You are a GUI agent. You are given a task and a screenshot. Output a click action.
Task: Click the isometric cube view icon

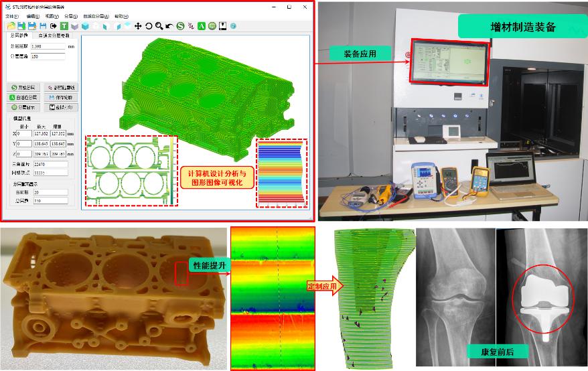click(x=84, y=25)
